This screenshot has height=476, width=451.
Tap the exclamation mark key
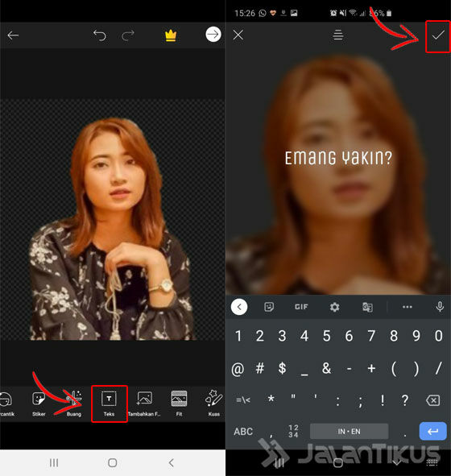click(383, 401)
